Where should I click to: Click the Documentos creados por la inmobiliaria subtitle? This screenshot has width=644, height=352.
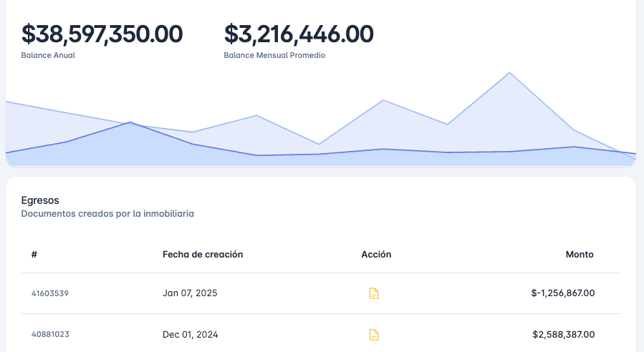[107, 213]
